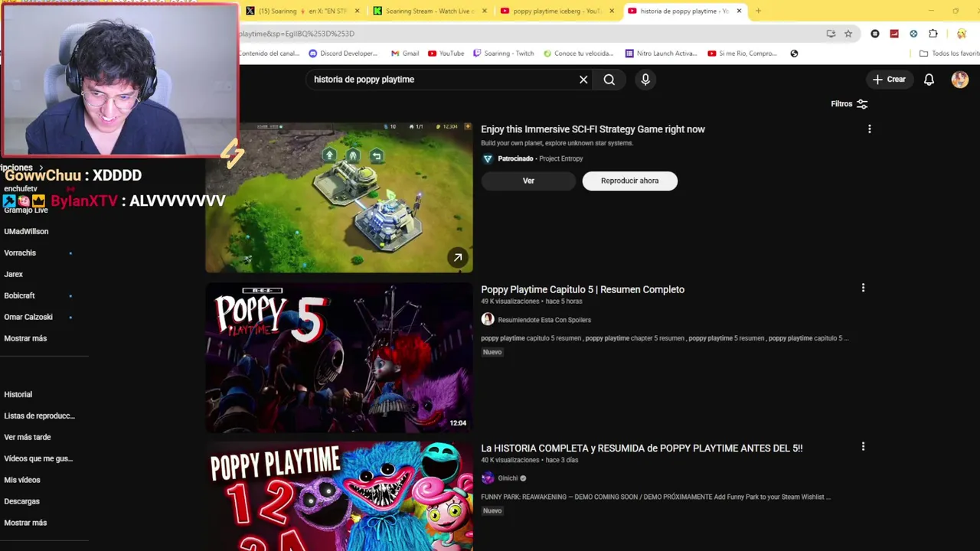Go to the Ginichi channel name
The image size is (980, 551).
point(508,478)
